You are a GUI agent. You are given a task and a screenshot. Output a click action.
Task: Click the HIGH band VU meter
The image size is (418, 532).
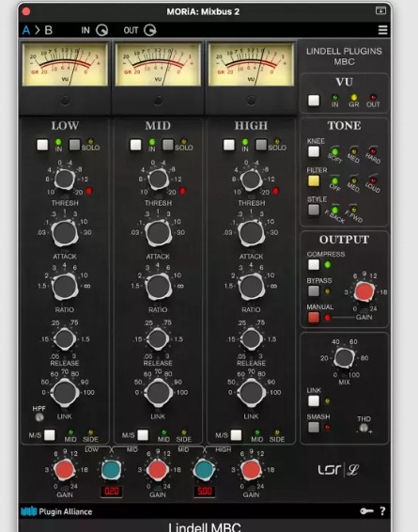point(251,65)
